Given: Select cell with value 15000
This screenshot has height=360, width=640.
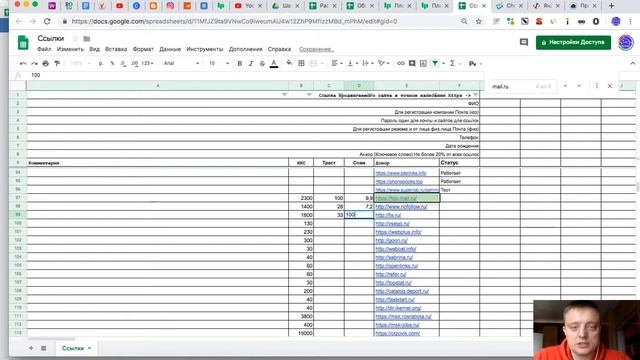Looking at the screenshot, I should (301, 333).
